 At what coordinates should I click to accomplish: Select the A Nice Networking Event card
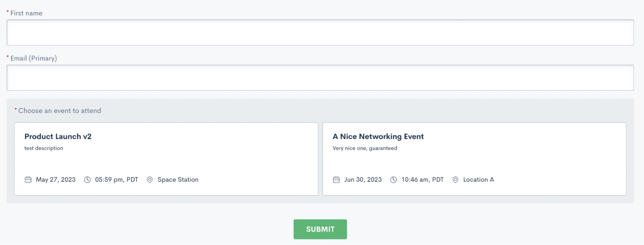[474, 159]
